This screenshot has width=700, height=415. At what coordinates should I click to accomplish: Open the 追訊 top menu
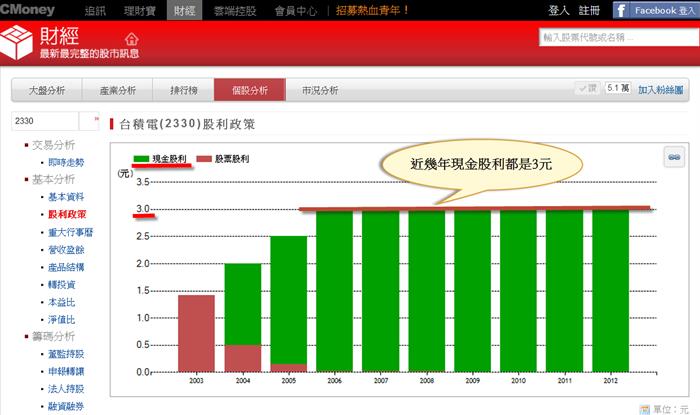click(95, 11)
